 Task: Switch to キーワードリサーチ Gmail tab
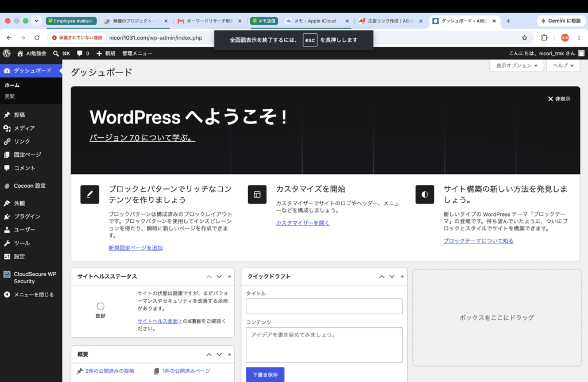click(209, 21)
